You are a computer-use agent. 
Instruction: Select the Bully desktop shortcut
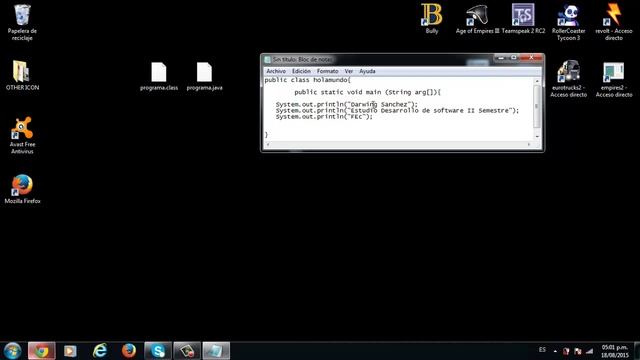tap(431, 19)
